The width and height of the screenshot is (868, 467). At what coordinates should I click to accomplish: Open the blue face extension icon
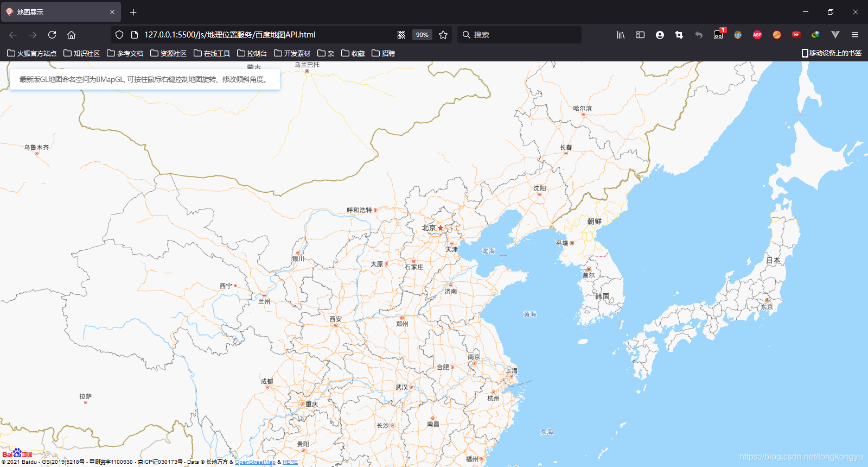tap(738, 35)
